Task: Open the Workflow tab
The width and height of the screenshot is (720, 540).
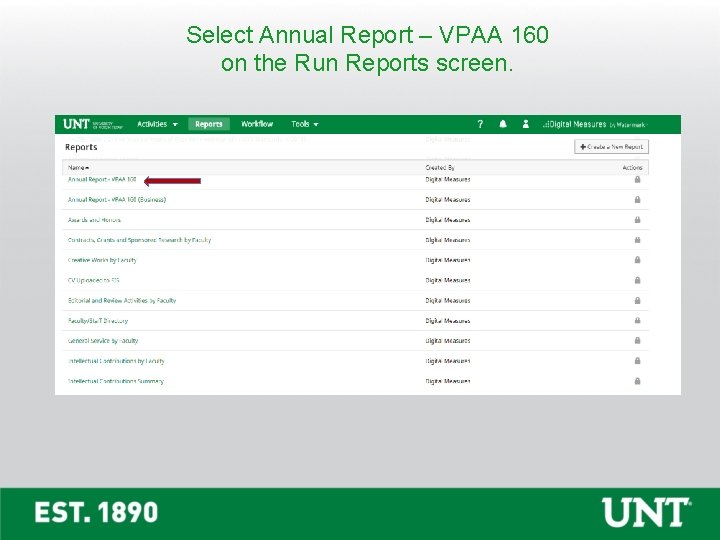Action: point(257,124)
